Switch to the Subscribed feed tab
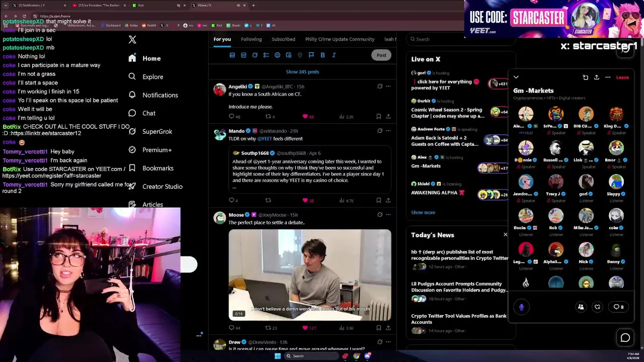Screen dimensions: 644x362 tap(283, 39)
